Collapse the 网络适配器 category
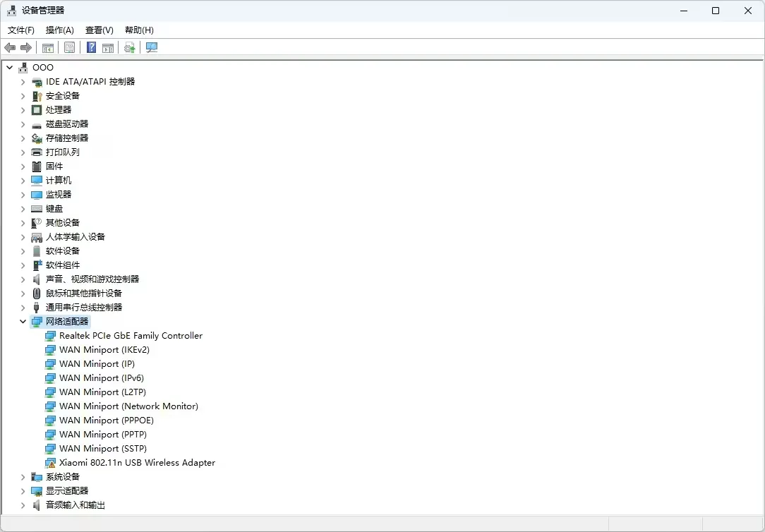This screenshot has width=765, height=532. pos(23,322)
